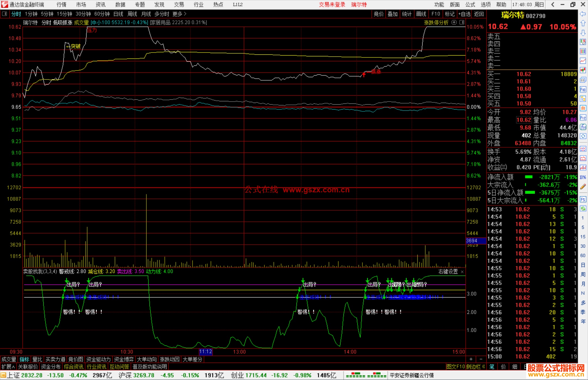Select the pencil drawing tool icon

[583, 187]
